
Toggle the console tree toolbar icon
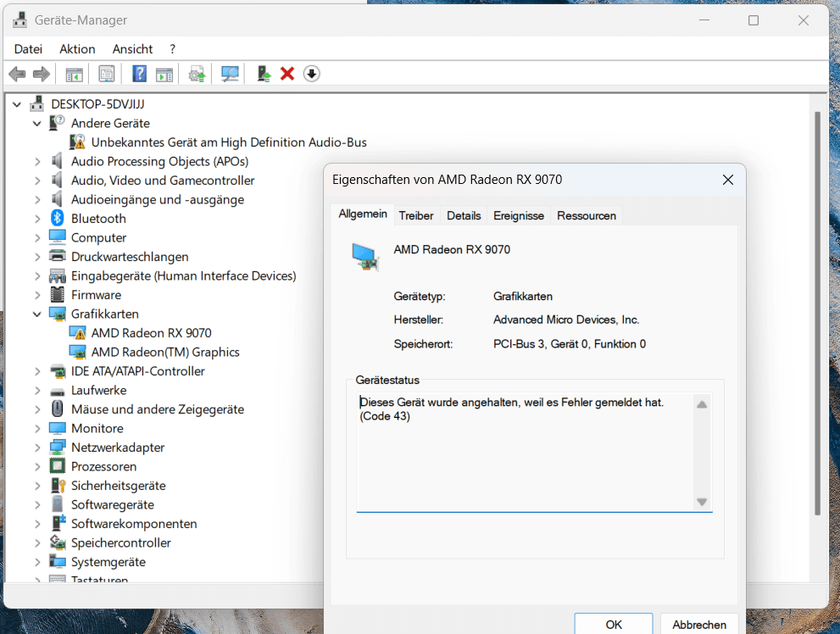click(74, 74)
